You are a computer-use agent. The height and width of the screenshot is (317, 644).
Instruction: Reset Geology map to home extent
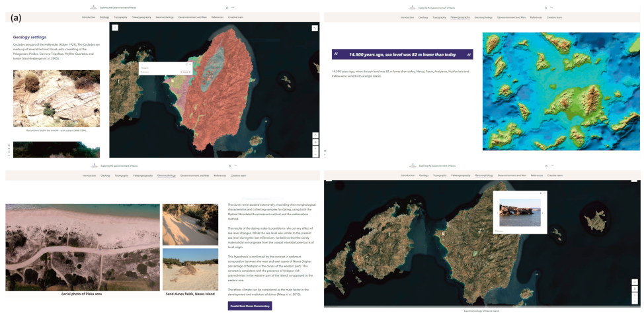[x=315, y=135]
